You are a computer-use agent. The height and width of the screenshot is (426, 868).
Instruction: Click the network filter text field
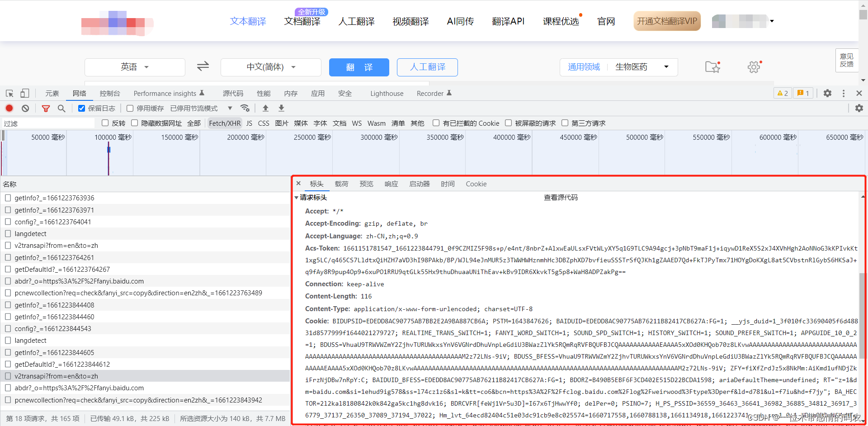[x=48, y=123]
